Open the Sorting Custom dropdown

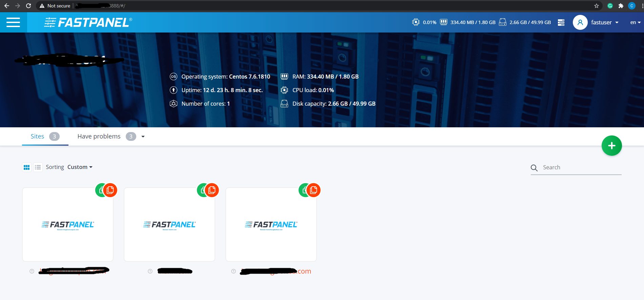click(80, 167)
